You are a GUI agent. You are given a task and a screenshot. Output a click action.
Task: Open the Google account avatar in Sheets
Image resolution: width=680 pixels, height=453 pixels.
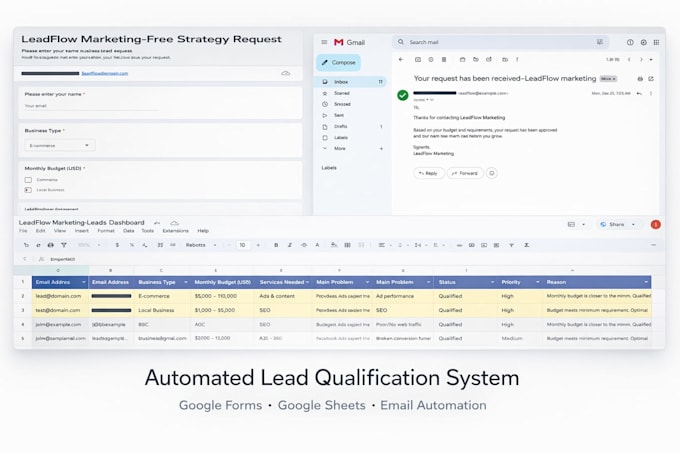(x=656, y=224)
